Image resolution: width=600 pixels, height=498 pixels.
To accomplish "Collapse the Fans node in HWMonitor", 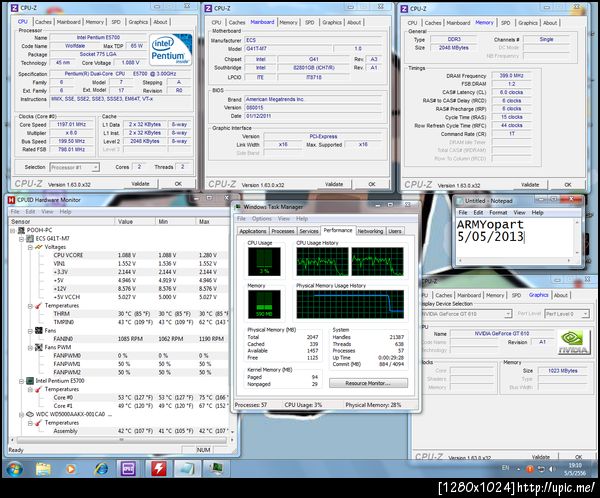I will click(x=30, y=331).
